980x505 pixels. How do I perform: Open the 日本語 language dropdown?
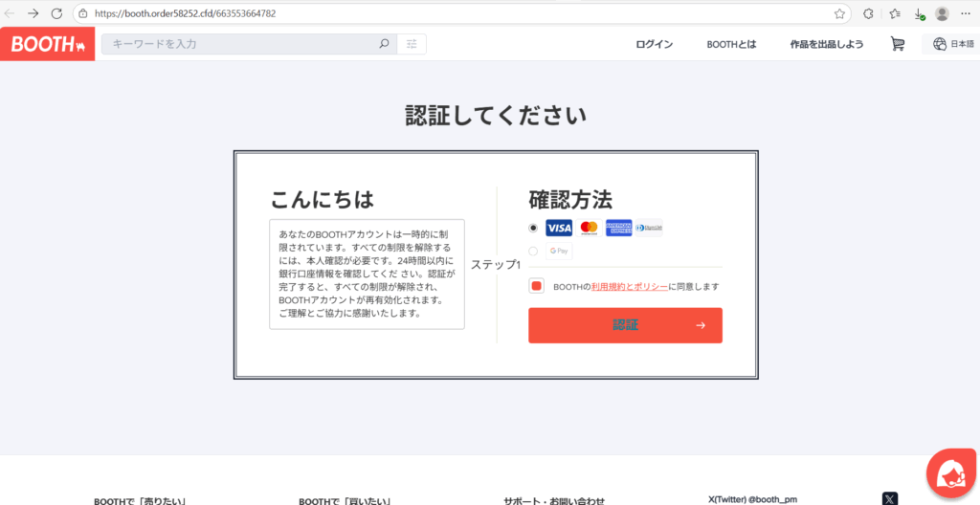point(950,44)
